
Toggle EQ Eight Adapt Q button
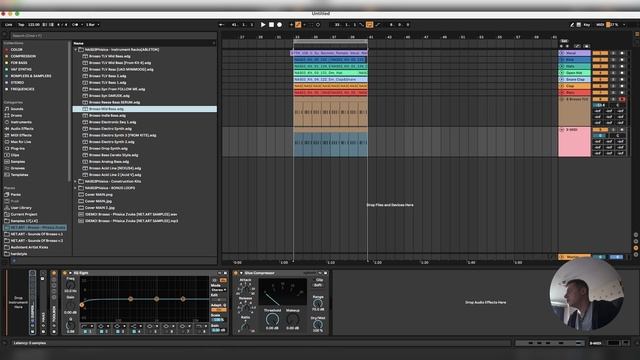(x=218, y=310)
